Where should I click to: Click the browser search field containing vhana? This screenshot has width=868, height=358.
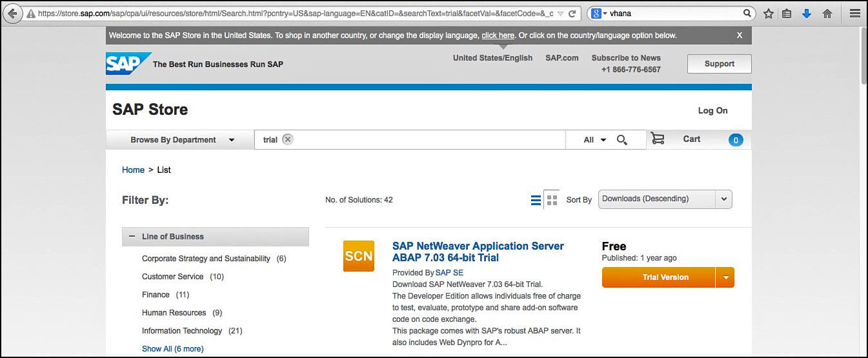(x=671, y=14)
